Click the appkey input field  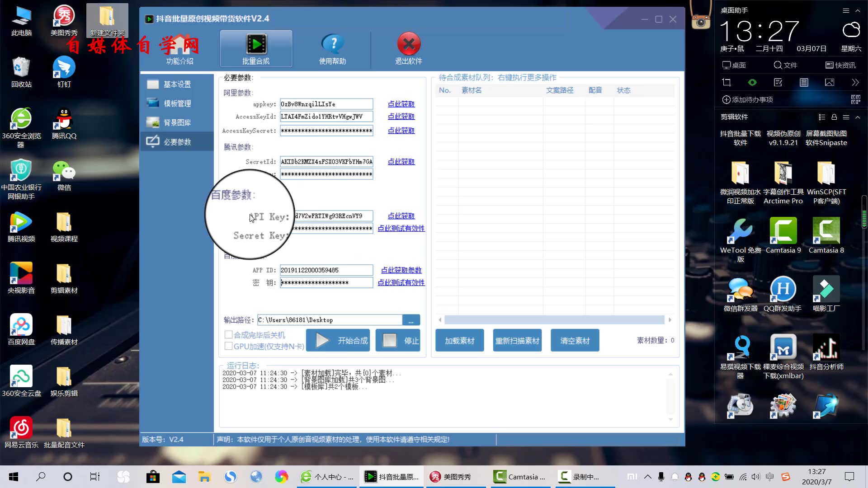326,104
